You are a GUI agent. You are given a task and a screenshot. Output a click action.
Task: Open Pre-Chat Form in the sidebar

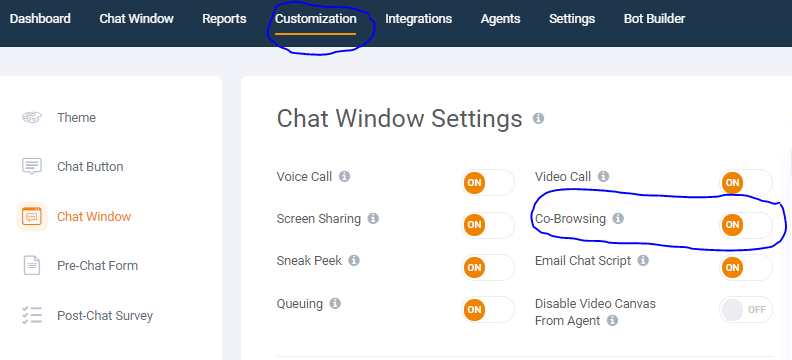97,266
